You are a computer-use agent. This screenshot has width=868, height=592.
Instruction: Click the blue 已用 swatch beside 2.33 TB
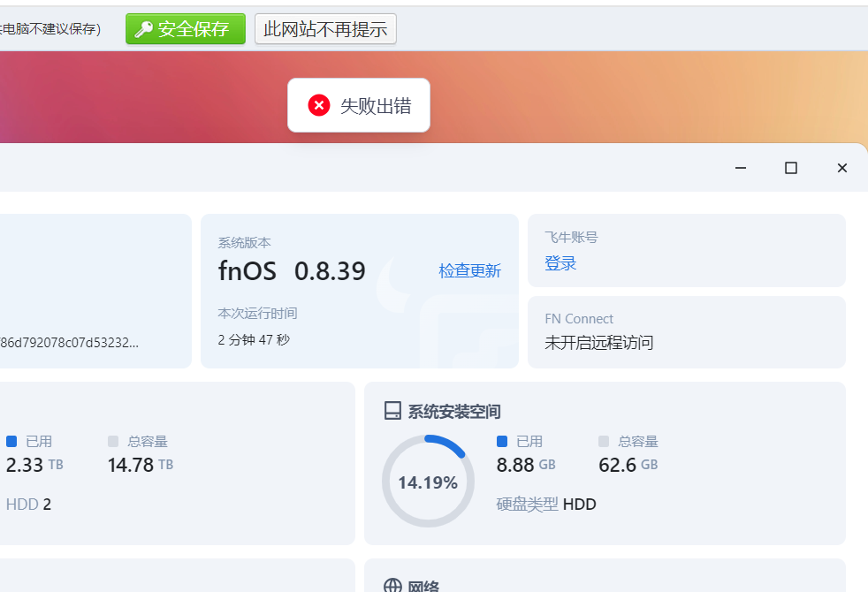(11, 441)
